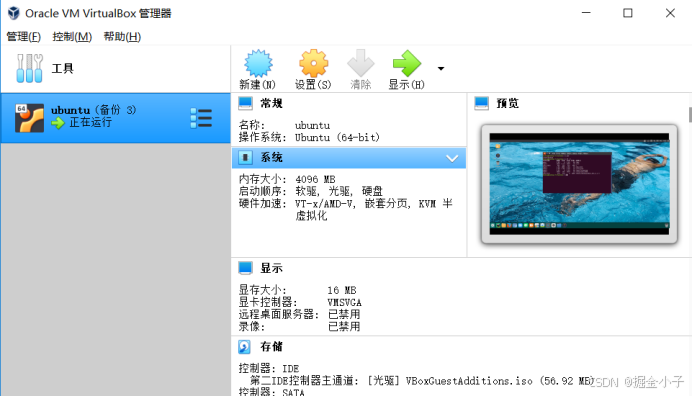Click the running status (正在运行) green arrow

click(57, 123)
